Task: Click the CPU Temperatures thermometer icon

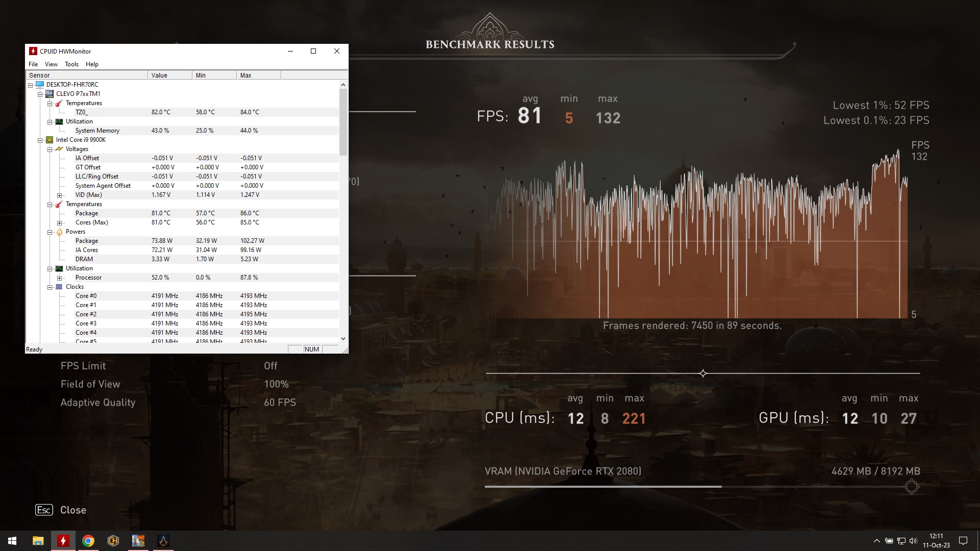Action: point(59,204)
